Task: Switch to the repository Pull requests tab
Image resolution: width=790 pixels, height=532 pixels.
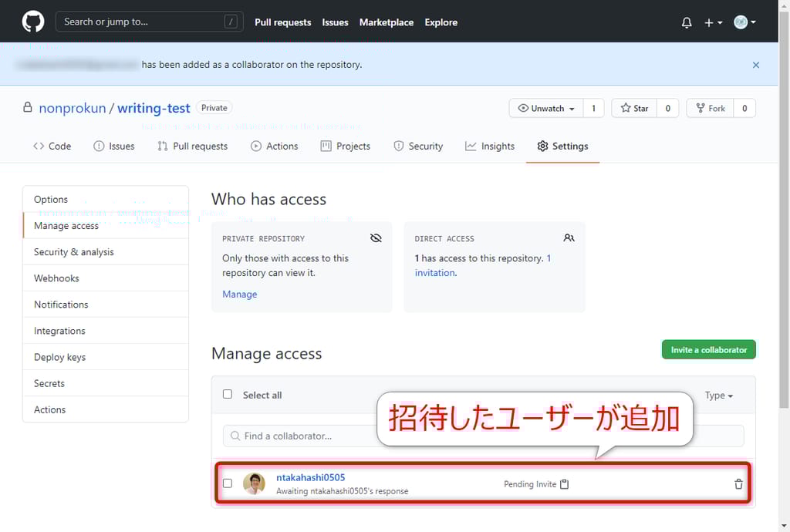Action: [x=192, y=146]
